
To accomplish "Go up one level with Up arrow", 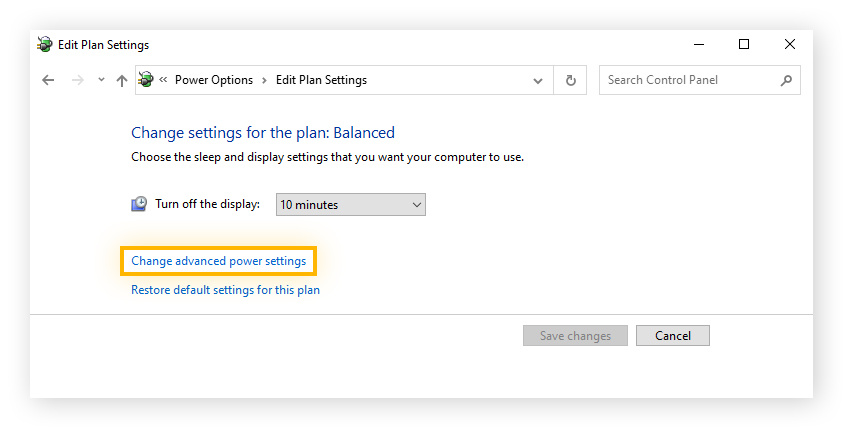I will pyautogui.click(x=121, y=80).
